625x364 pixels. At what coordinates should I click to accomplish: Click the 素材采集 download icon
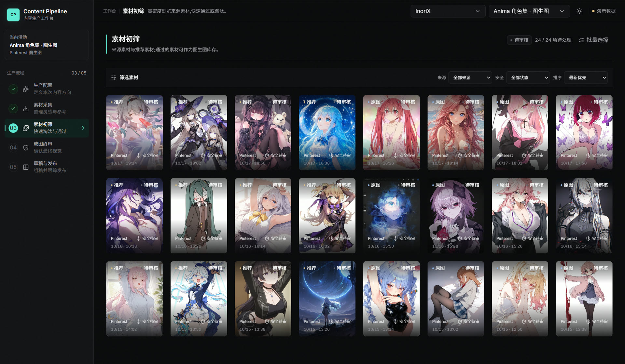[x=26, y=108]
